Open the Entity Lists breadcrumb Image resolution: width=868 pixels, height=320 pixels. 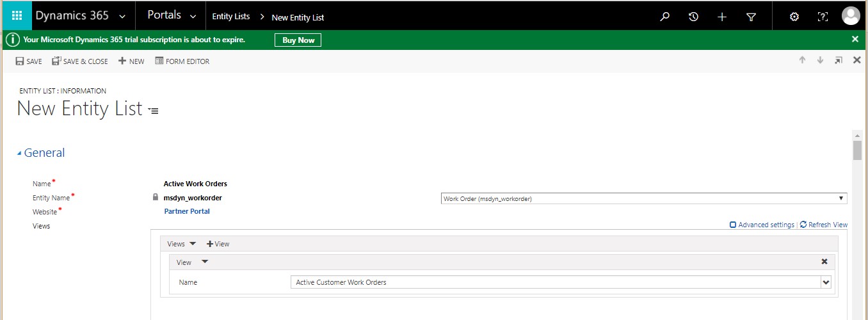click(231, 17)
